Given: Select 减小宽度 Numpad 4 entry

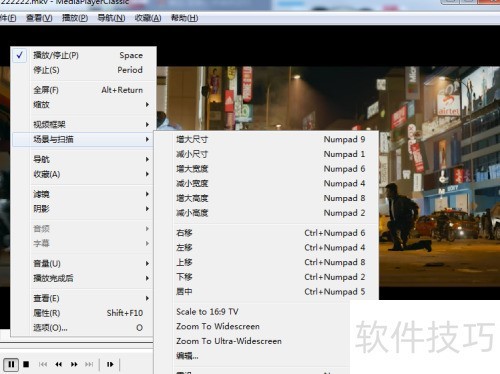Looking at the screenshot, I should click(x=266, y=183).
